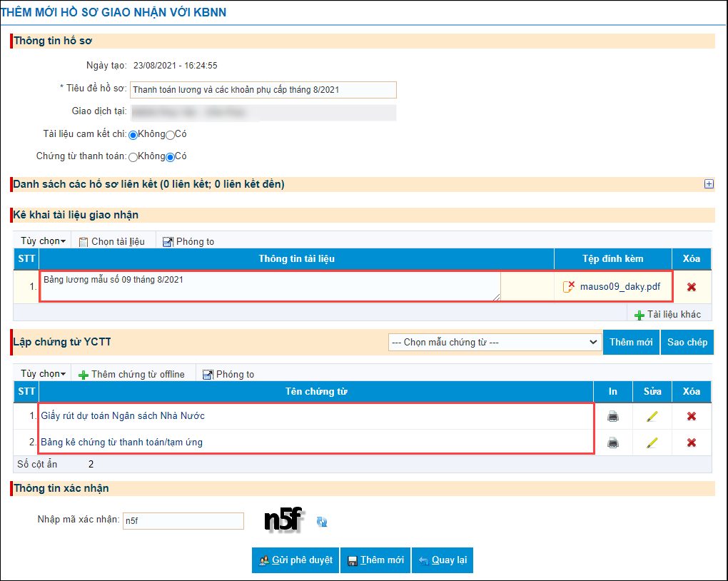The height and width of the screenshot is (581, 728).
Task: Select Không for Chứng từ thanh toán
Action: (x=133, y=158)
